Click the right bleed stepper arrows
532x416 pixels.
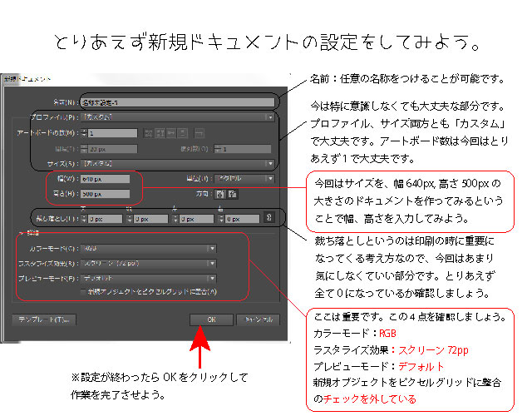tap(221, 219)
